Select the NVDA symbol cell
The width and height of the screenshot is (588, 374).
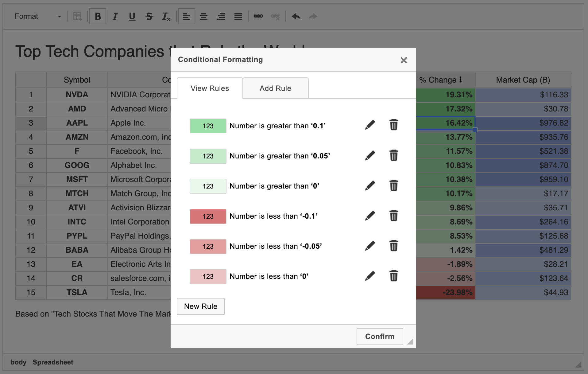[77, 95]
